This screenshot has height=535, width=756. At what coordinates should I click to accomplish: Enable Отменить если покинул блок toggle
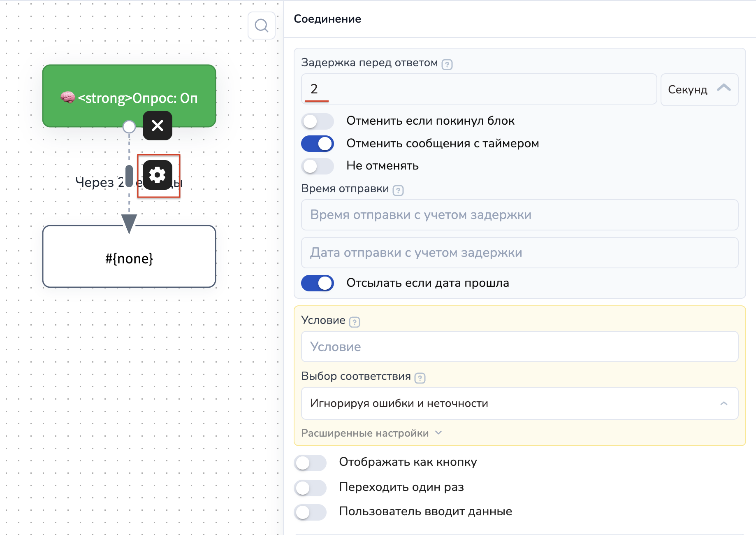pyautogui.click(x=317, y=121)
